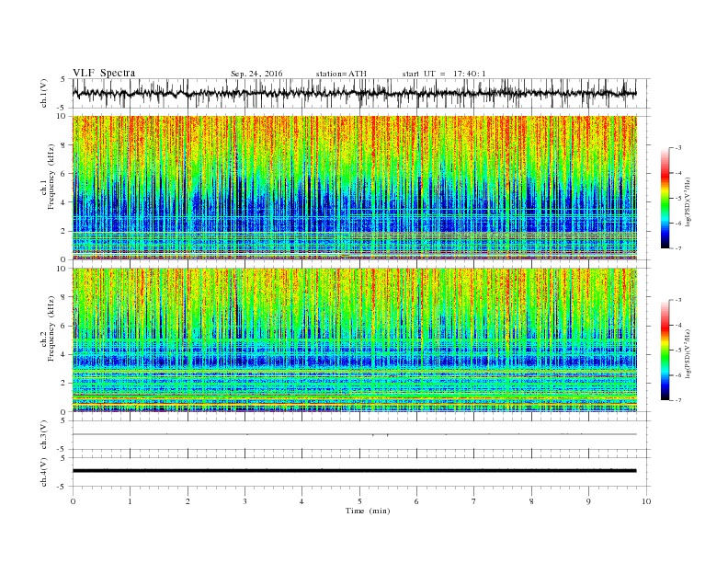The width and height of the screenshot is (728, 563).
Task: Click the "10" kHz tick on ch.2 spectrogram
Action: coord(63,269)
